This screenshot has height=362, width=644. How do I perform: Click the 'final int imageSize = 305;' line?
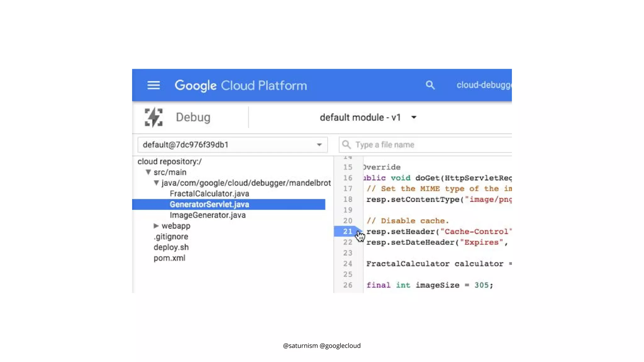coord(430,285)
